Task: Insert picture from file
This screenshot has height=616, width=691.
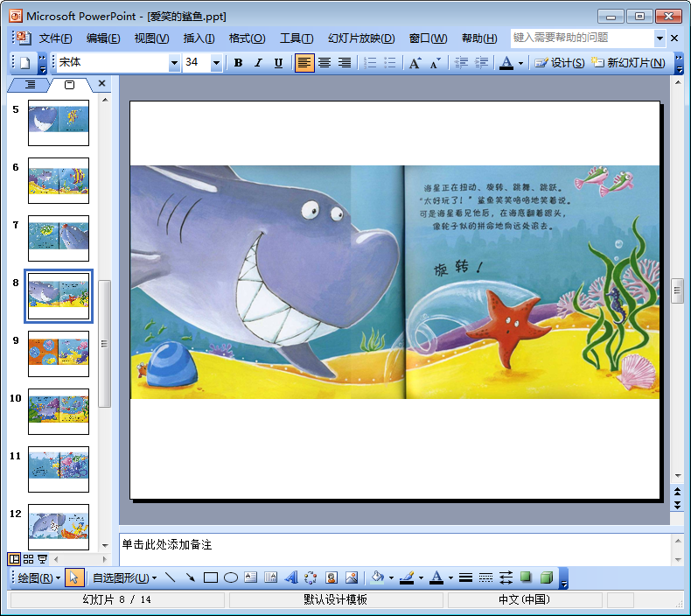Action: pos(352,577)
